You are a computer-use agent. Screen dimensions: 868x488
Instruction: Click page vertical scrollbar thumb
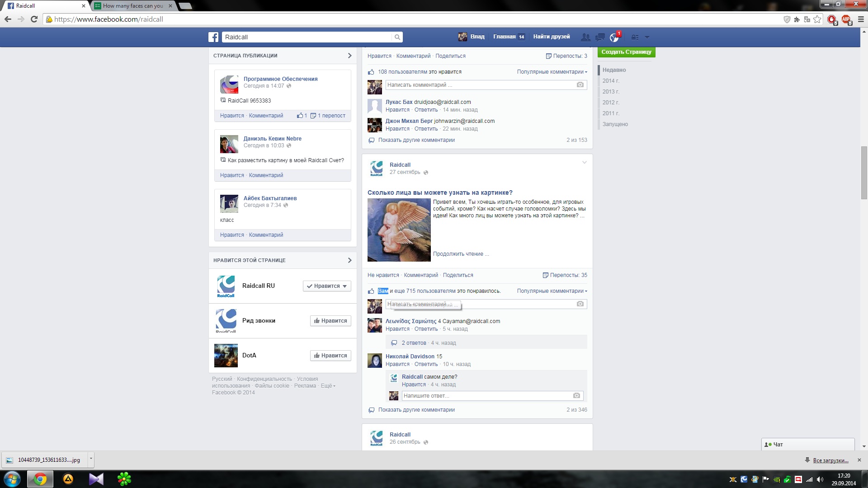coord(864,173)
